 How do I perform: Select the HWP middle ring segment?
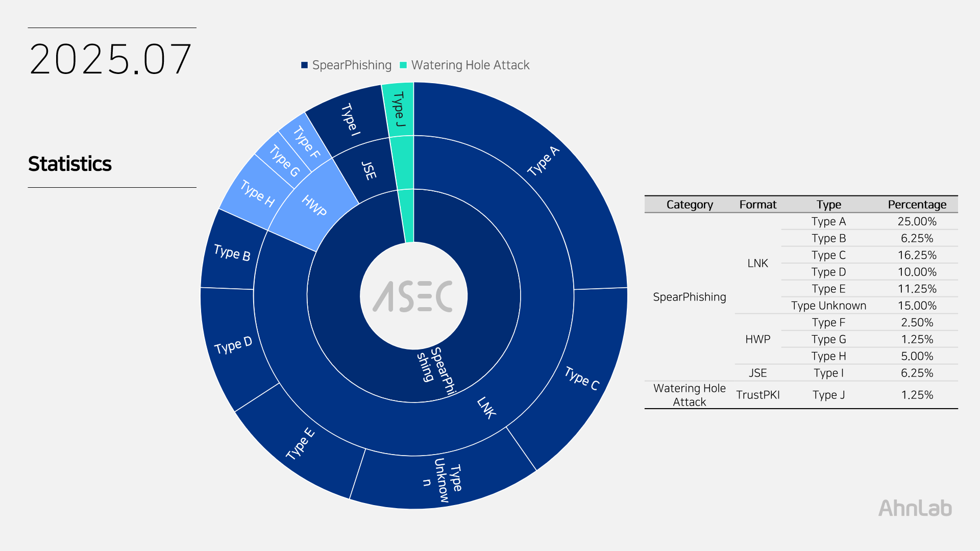click(x=314, y=205)
